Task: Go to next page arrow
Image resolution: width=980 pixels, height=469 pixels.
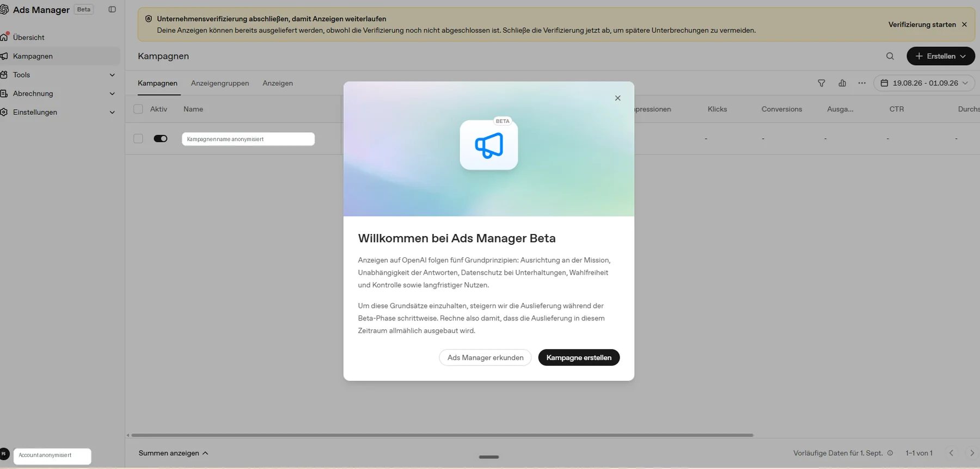Action: [972, 453]
